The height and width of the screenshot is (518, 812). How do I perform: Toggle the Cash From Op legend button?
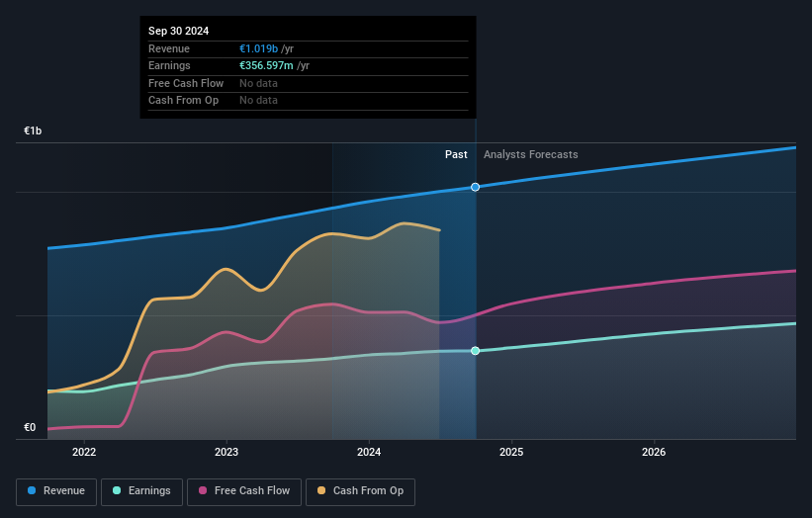(360, 491)
